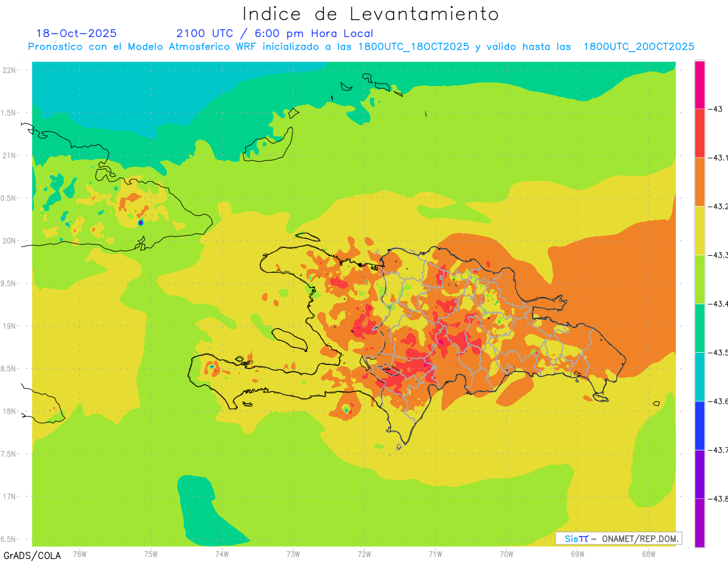Viewport: 728px width, 562px height.
Task: Click the title "Indice de Levantamiento"
Action: pos(371,13)
